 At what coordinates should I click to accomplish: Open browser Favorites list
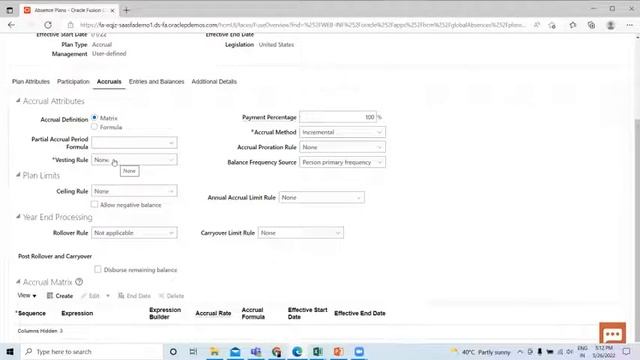[573, 25]
